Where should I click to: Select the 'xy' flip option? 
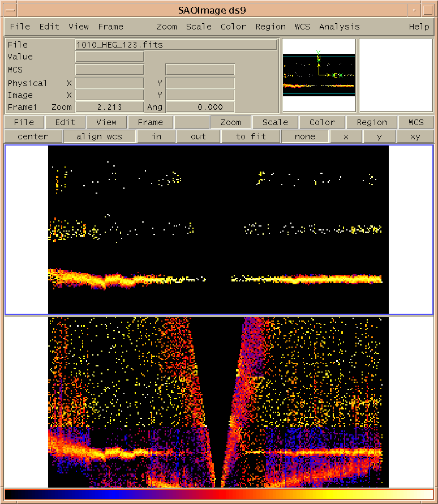(x=415, y=136)
